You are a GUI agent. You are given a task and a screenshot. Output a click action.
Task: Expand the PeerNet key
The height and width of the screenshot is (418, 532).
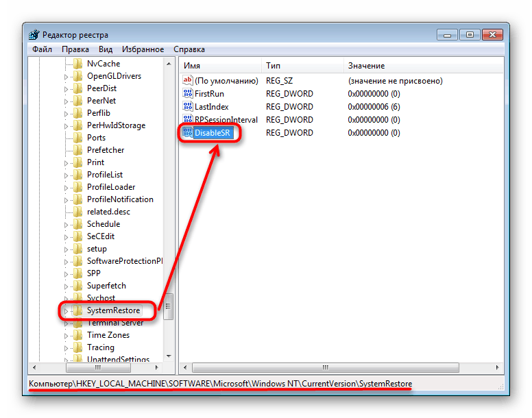tap(66, 101)
